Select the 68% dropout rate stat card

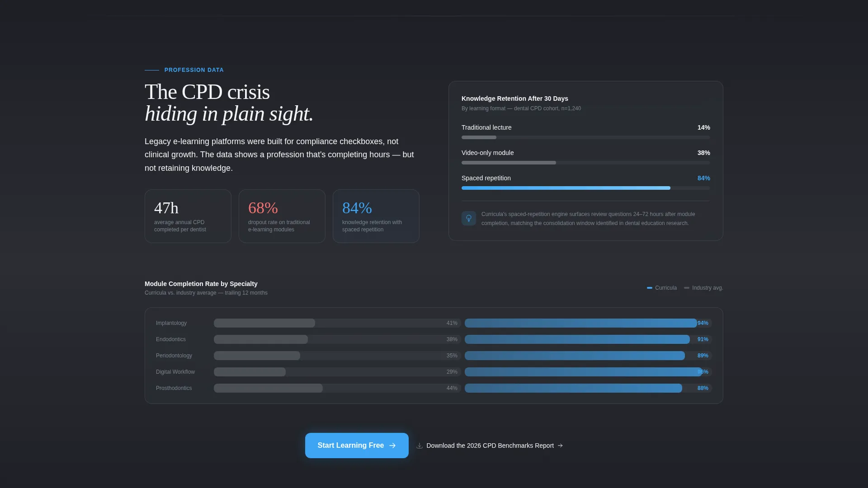point(282,216)
